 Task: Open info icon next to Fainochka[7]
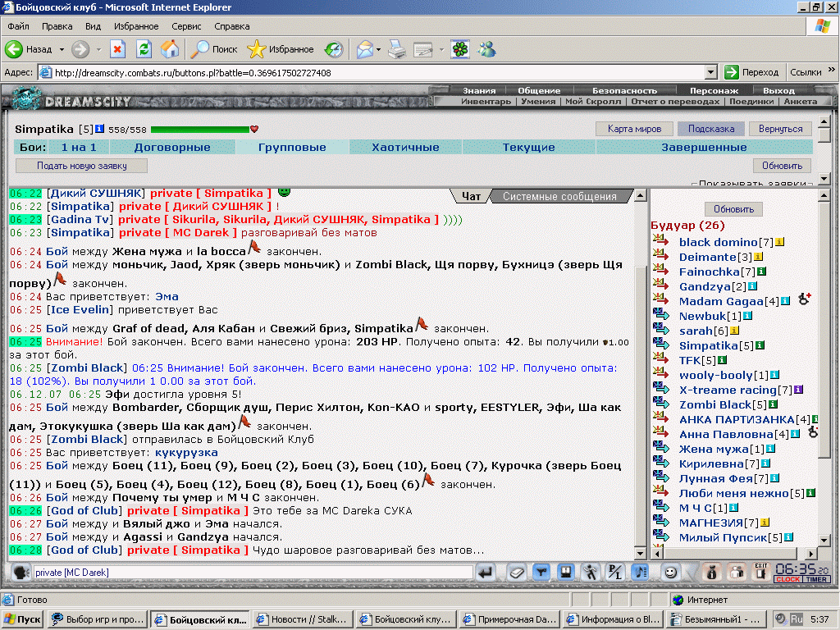click(761, 272)
